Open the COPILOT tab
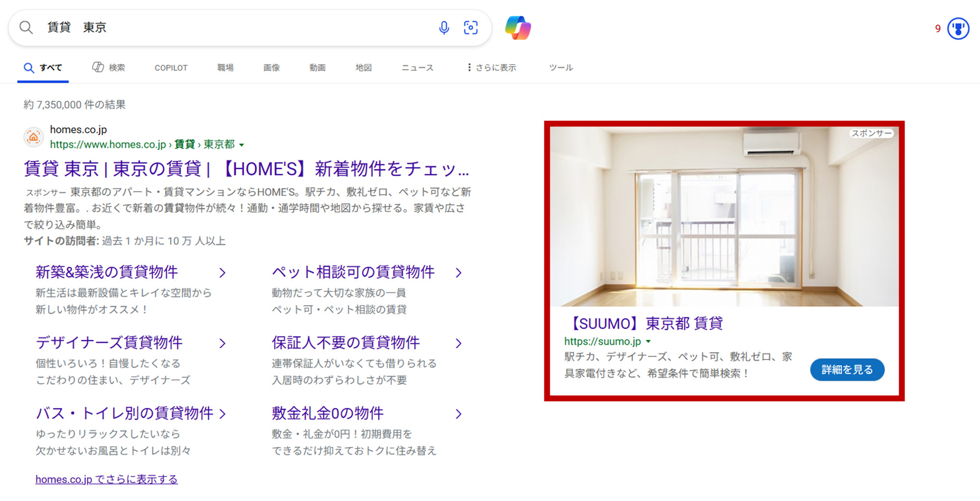 tap(171, 68)
